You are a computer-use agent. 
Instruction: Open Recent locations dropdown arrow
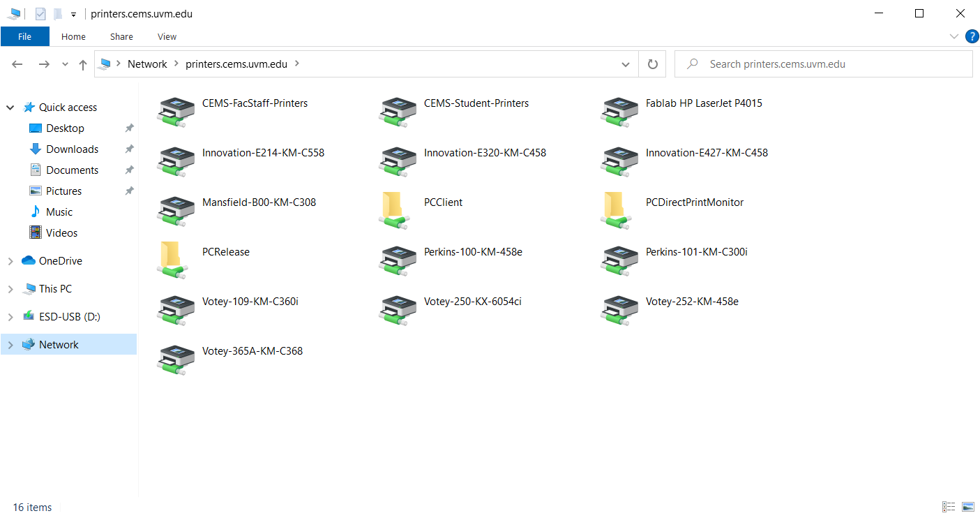[x=65, y=64]
